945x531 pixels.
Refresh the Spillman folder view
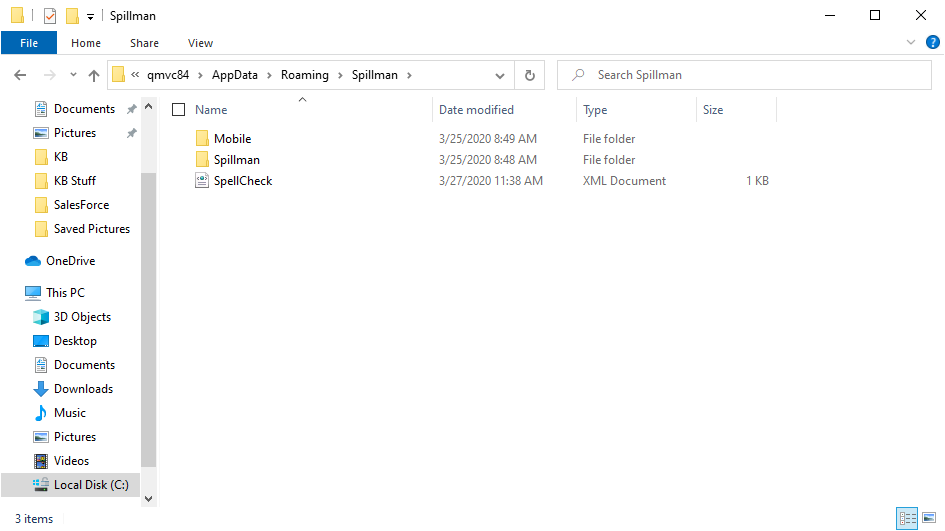(x=530, y=75)
